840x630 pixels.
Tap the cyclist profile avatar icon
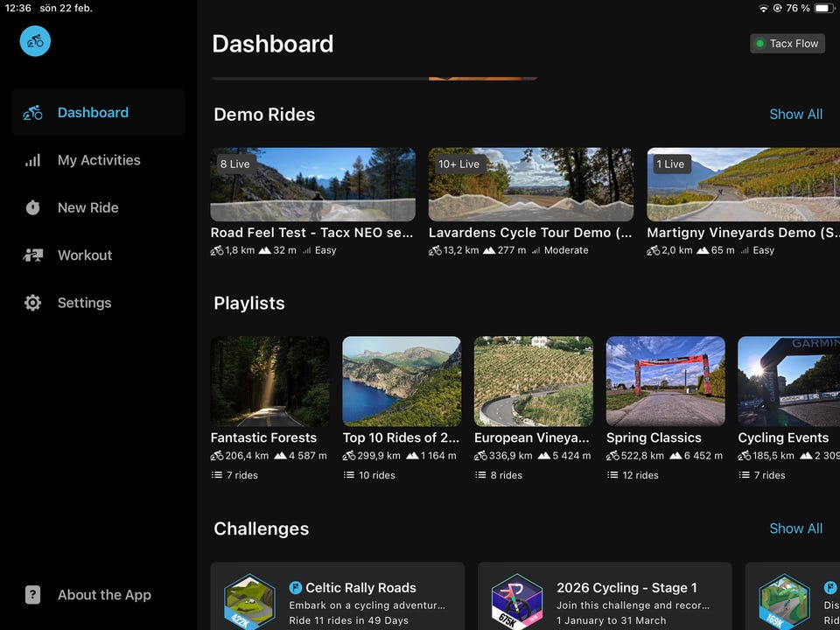(x=35, y=41)
